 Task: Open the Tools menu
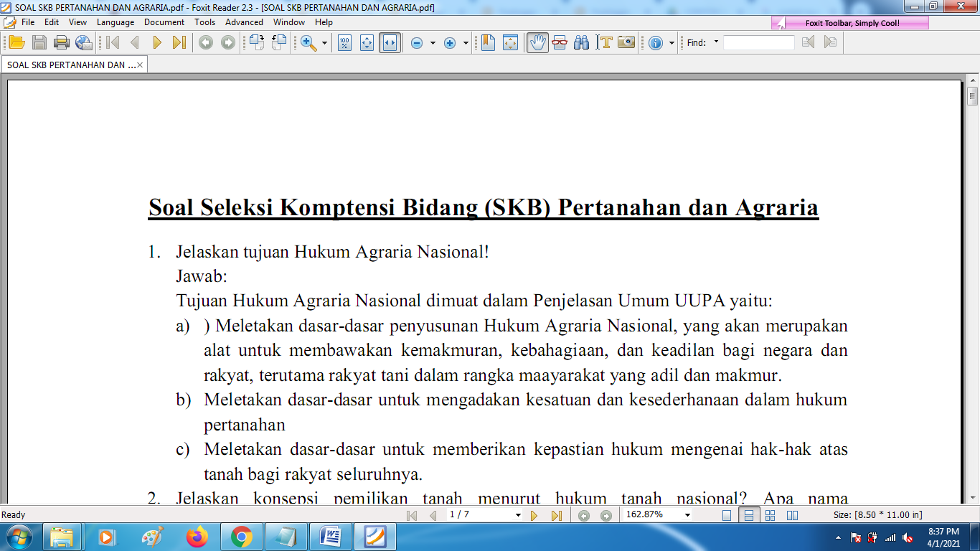(205, 22)
